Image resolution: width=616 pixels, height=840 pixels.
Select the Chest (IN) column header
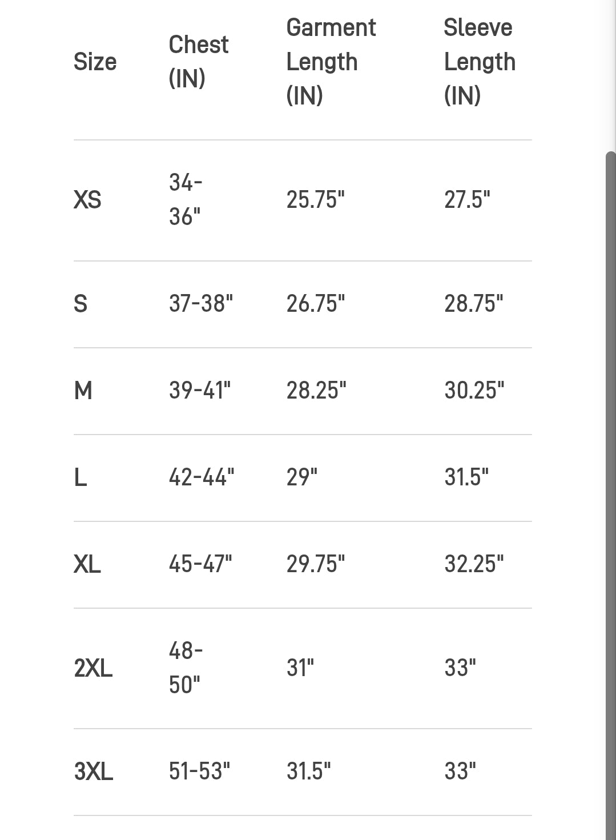tap(198, 62)
